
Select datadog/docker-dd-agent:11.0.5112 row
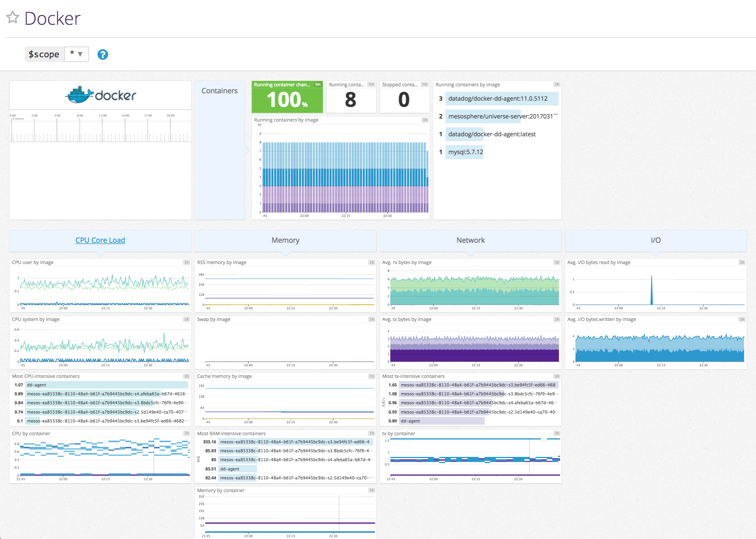tap(498, 98)
